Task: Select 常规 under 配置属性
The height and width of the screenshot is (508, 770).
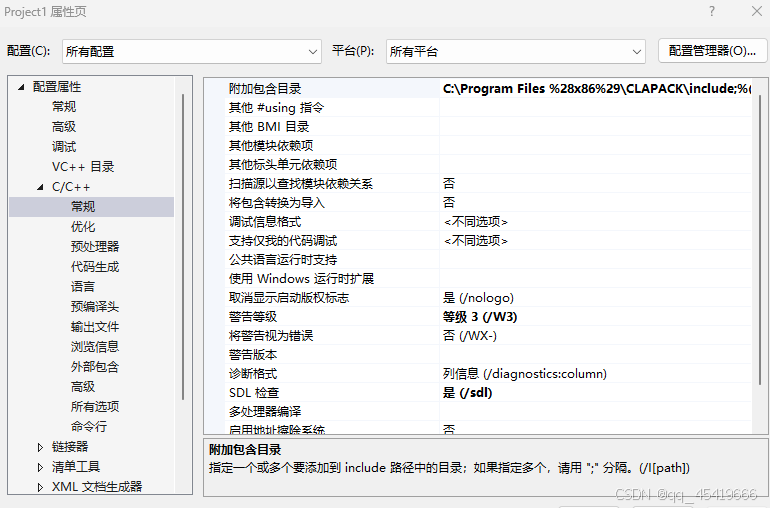Action: [x=64, y=107]
